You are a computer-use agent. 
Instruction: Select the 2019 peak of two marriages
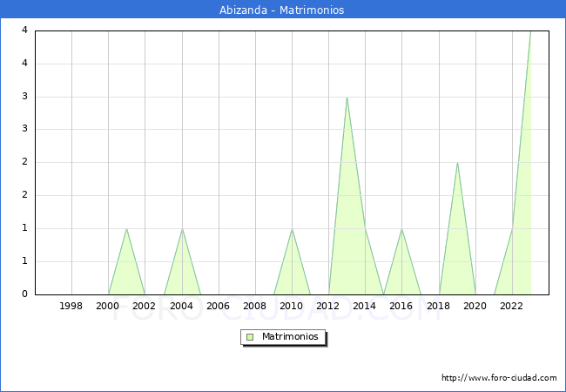click(457, 163)
